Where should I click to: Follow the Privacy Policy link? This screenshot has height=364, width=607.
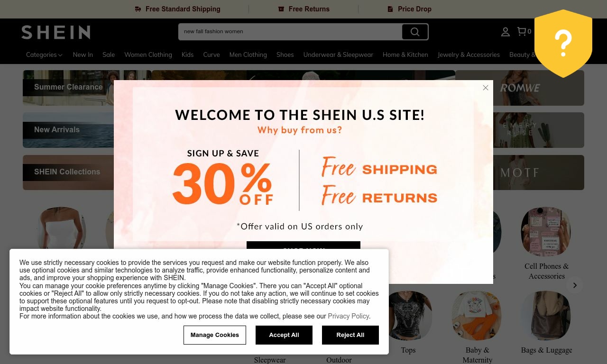tap(348, 316)
